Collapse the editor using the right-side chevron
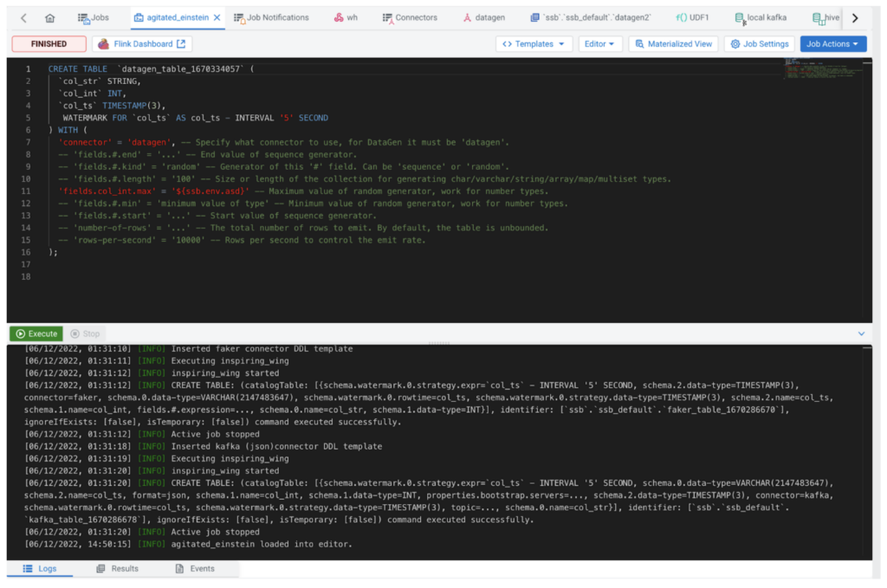This screenshot has width=887, height=588. pyautogui.click(x=861, y=333)
